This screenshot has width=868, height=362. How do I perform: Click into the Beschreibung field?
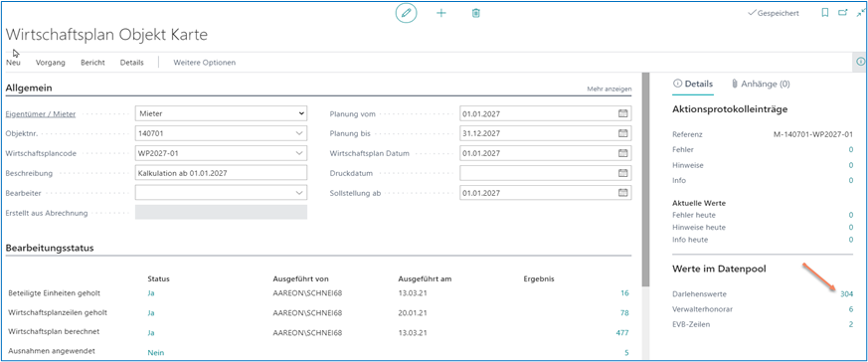pyautogui.click(x=221, y=173)
